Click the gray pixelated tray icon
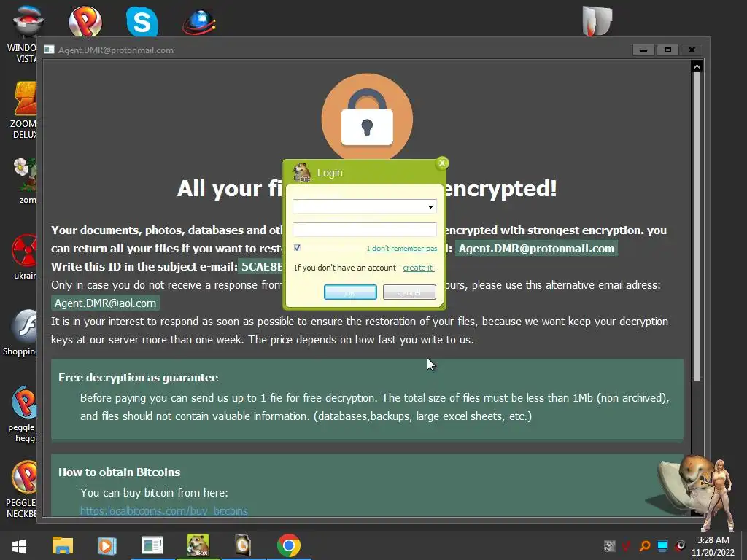This screenshot has width=747, height=560. 609,546
